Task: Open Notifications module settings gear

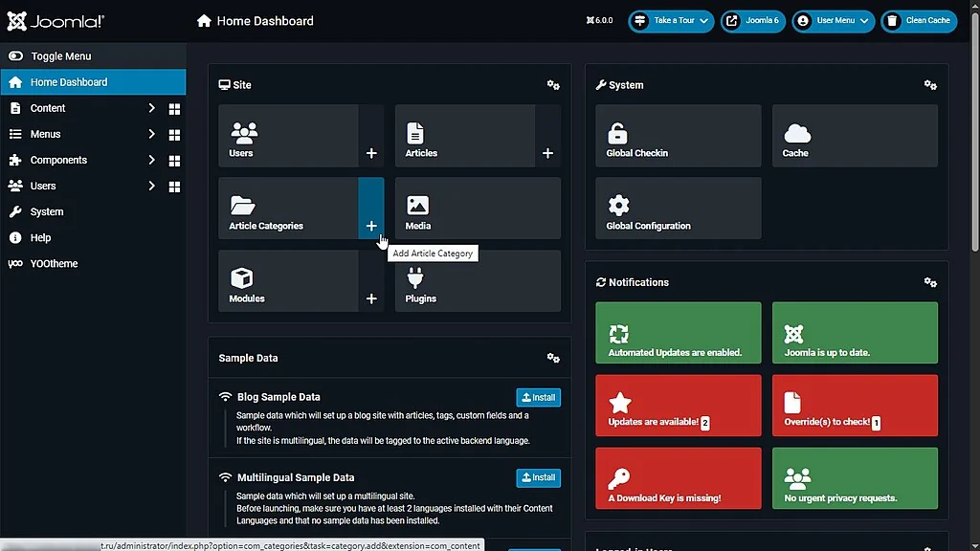Action: click(929, 282)
